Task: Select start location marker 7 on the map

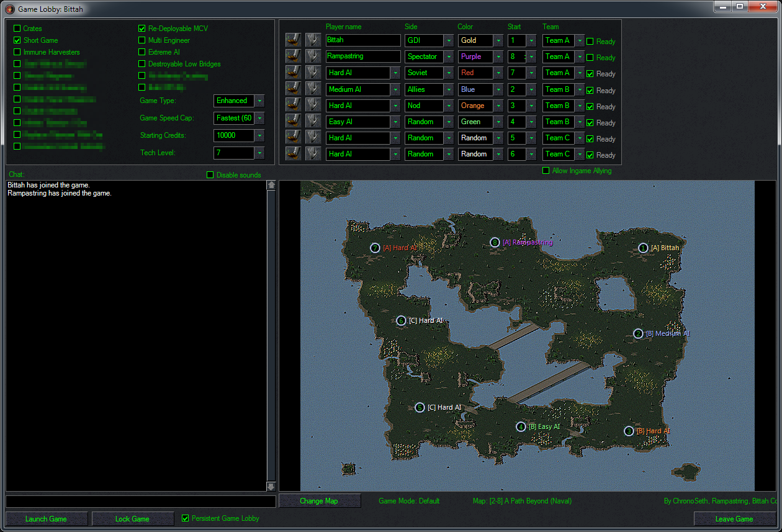Action: [x=375, y=248]
